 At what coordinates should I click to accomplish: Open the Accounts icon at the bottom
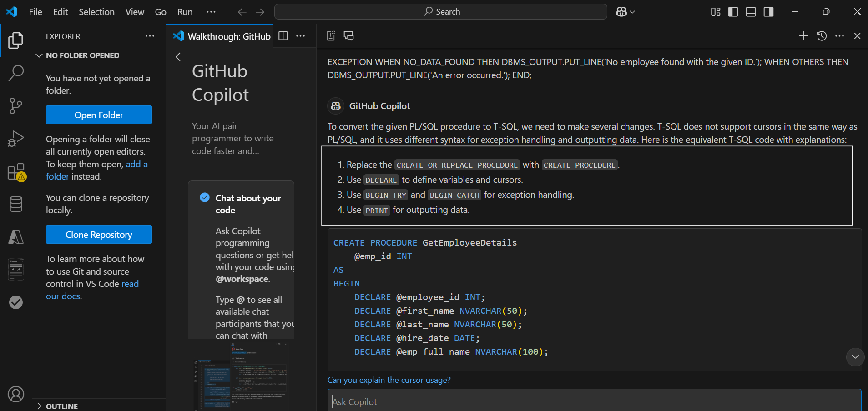click(x=16, y=394)
